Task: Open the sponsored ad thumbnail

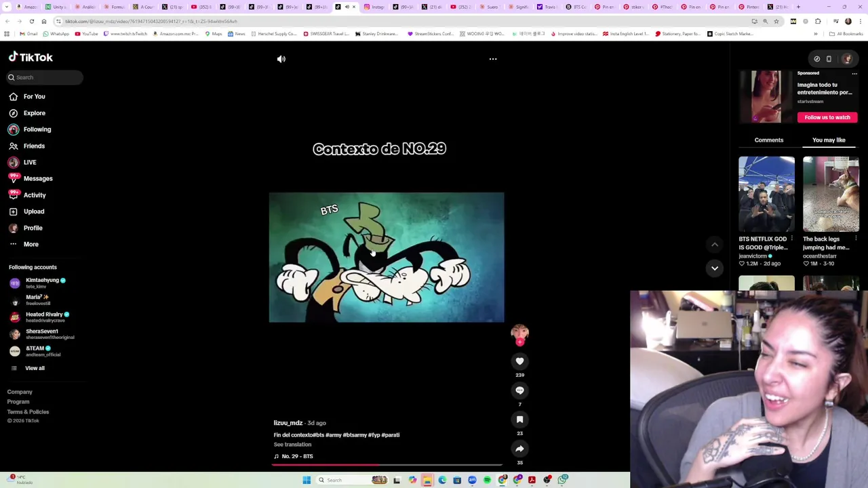Action: pos(766,96)
